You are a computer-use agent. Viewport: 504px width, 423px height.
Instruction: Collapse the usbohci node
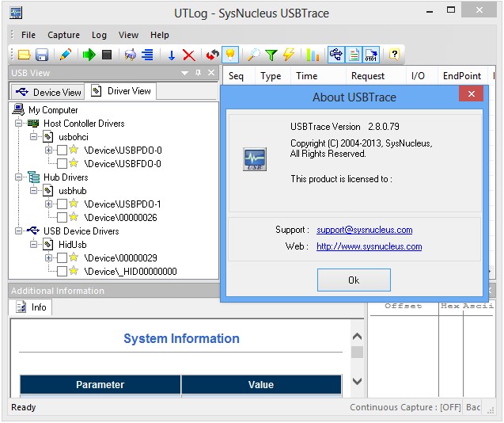coord(33,137)
